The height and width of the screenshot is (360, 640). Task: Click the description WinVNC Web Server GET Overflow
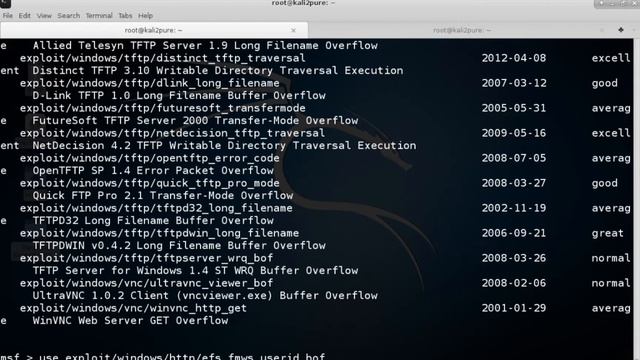click(130, 320)
